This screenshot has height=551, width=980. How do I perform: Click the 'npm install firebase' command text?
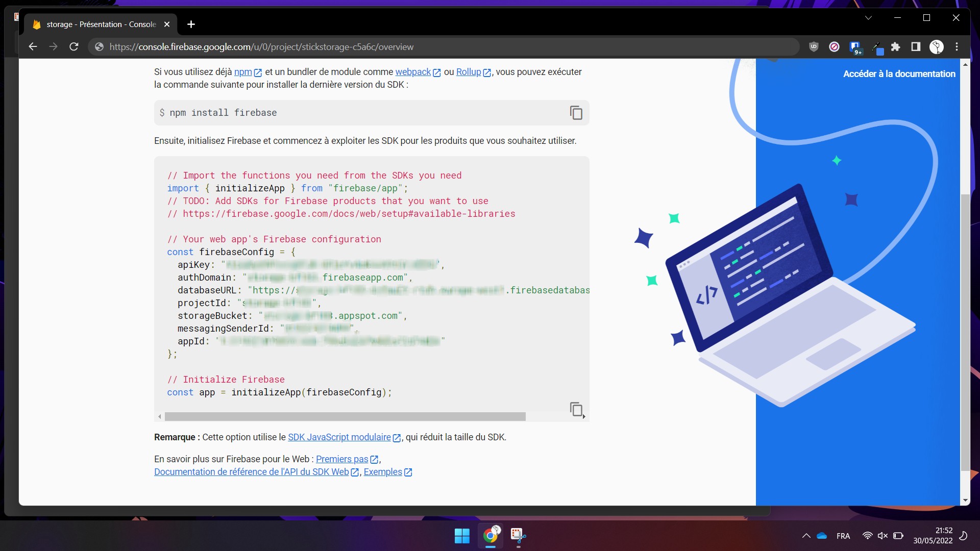pyautogui.click(x=223, y=113)
